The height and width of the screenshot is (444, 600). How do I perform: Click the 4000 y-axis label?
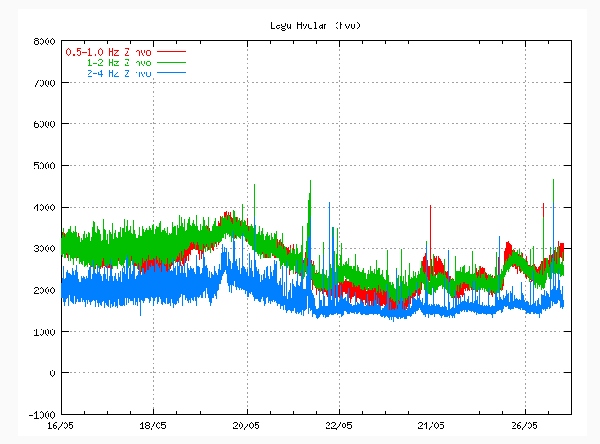click(43, 208)
